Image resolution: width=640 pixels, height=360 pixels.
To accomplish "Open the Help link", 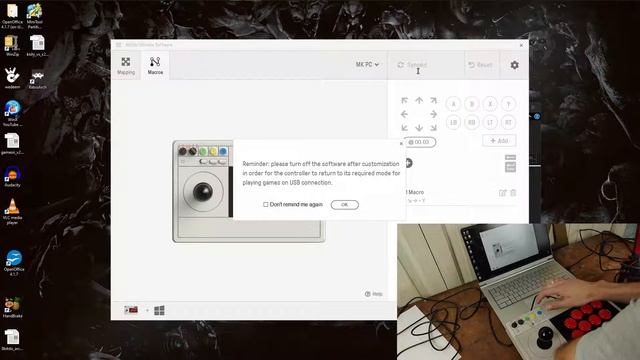I will (373, 294).
